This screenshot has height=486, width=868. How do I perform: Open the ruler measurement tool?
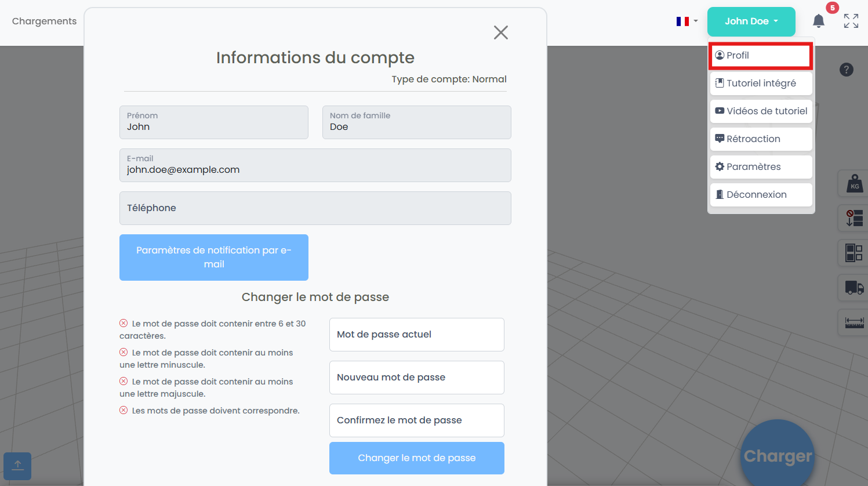[x=854, y=322]
